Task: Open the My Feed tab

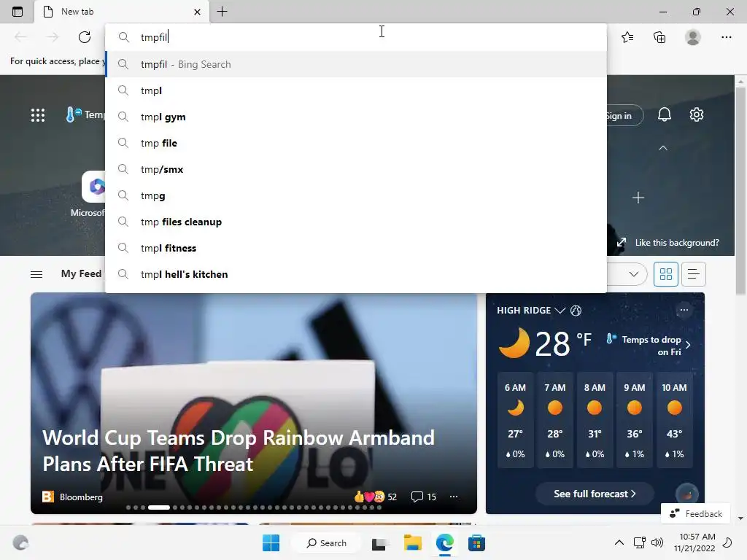Action: (x=81, y=274)
